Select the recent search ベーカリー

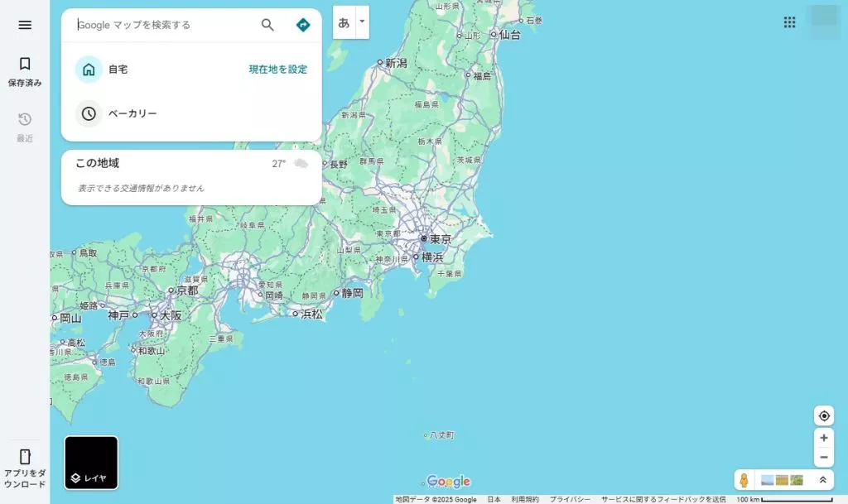tap(191, 113)
